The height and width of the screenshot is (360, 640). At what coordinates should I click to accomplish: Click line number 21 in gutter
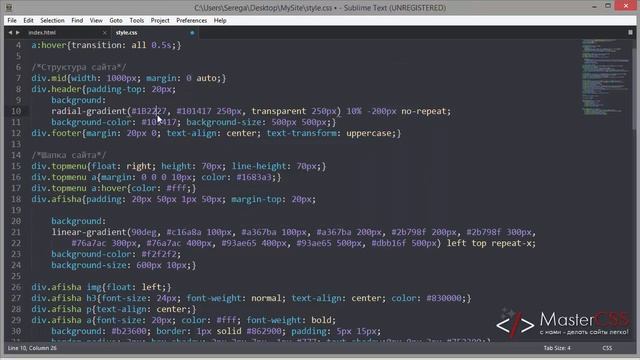(x=16, y=232)
